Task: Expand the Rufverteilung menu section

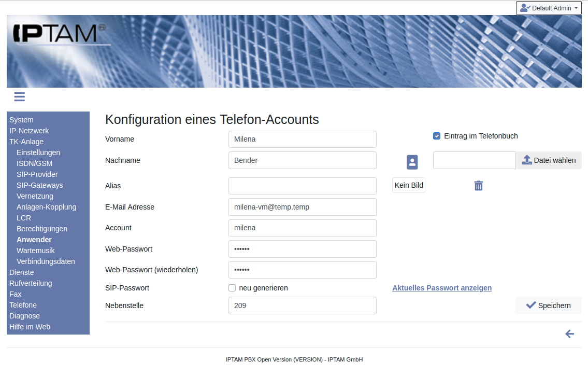Action: tap(31, 283)
